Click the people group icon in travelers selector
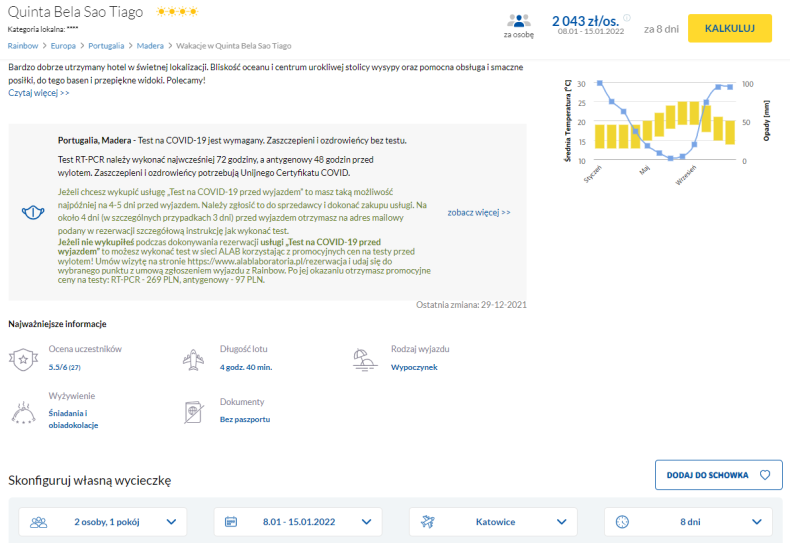 click(x=38, y=522)
